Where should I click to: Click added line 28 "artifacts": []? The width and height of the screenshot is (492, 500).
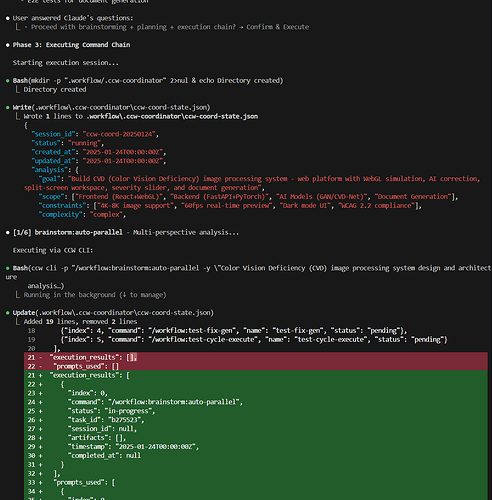pos(256,438)
